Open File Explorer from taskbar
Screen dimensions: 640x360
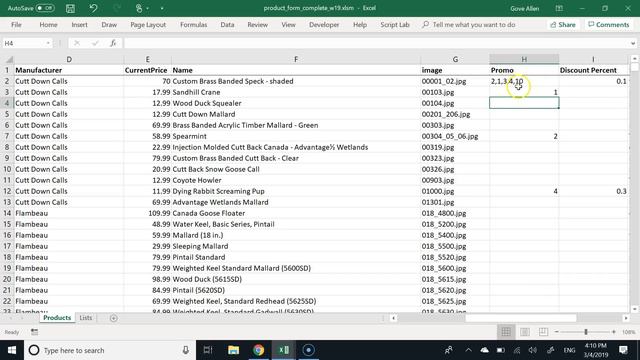233,350
